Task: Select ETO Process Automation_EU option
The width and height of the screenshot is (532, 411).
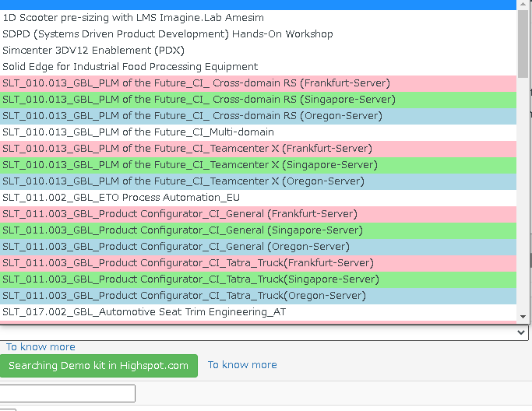Action: (x=121, y=197)
